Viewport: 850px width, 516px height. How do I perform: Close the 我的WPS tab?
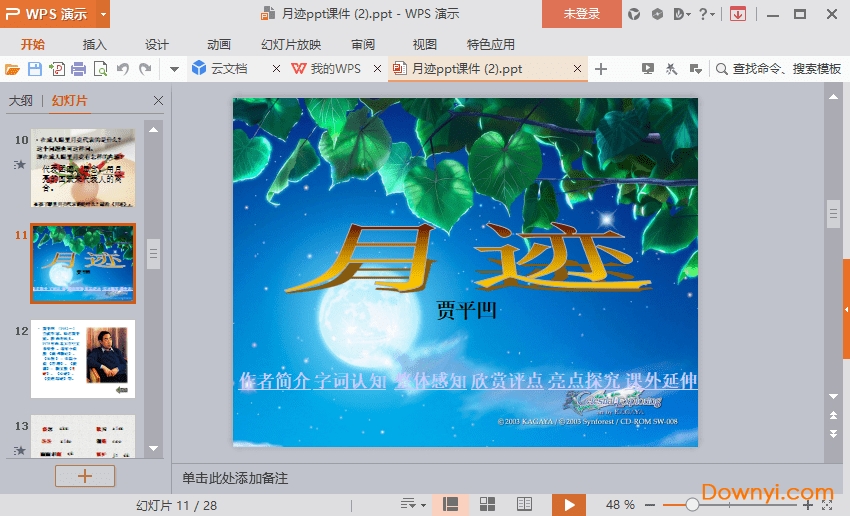[x=377, y=69]
